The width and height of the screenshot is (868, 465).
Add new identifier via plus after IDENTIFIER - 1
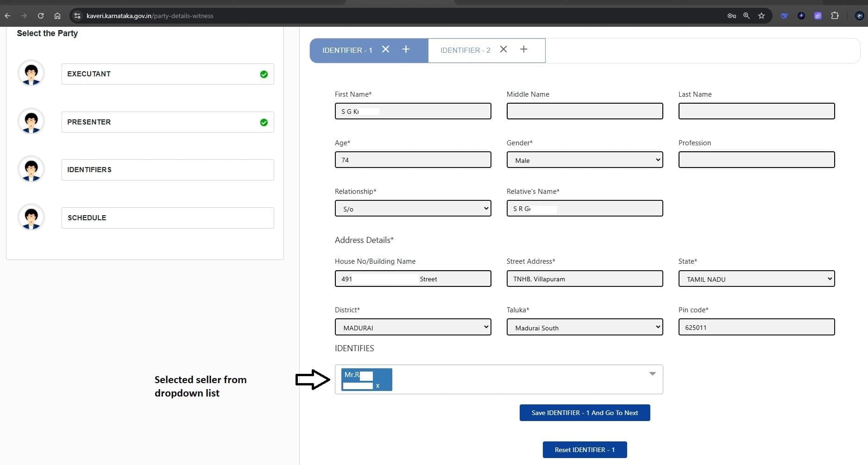point(406,50)
